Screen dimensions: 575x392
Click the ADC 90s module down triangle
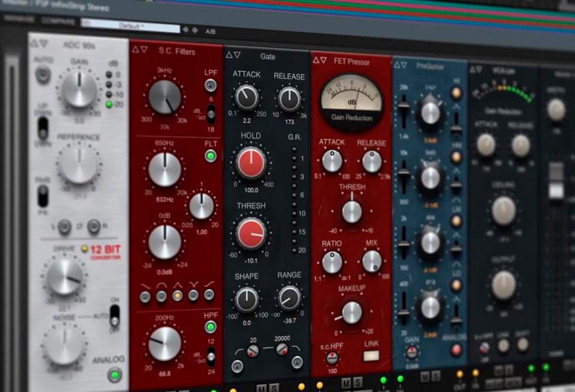coord(44,44)
